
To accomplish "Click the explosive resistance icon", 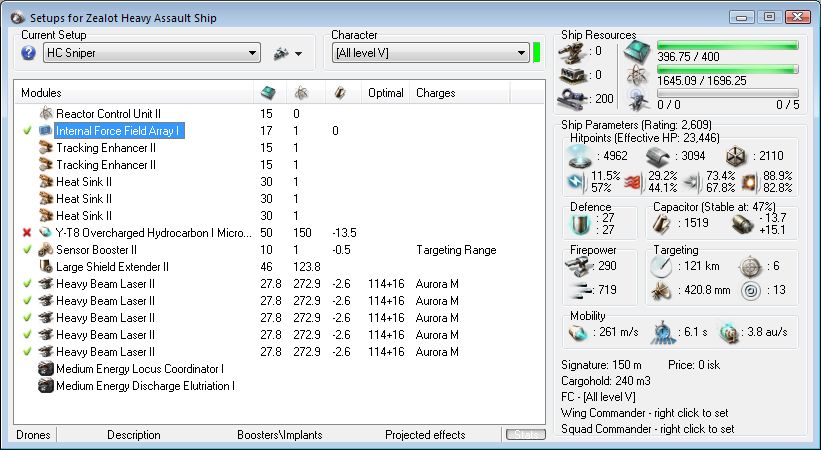I will pyautogui.click(x=748, y=182).
